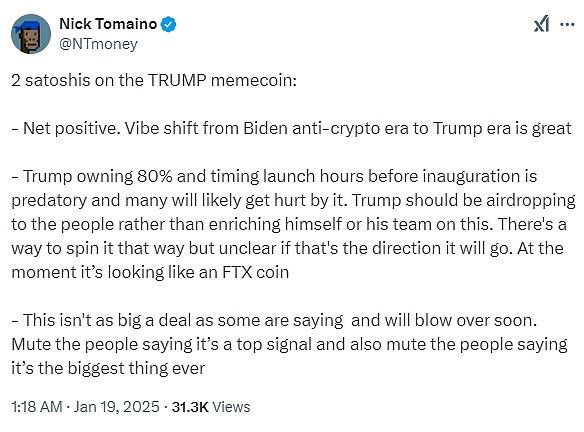
Task: Open Nick Tomaino's pixel-ape profile avatar
Action: coord(31,34)
